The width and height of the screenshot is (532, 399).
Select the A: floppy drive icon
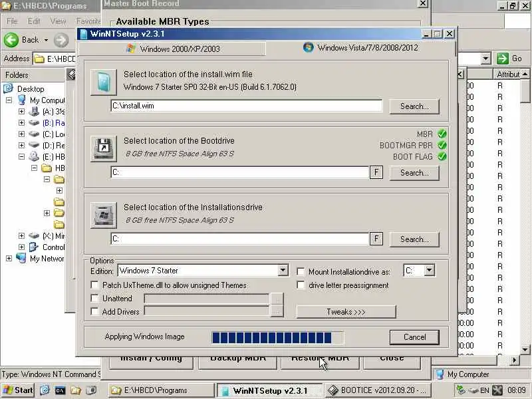click(x=34, y=111)
